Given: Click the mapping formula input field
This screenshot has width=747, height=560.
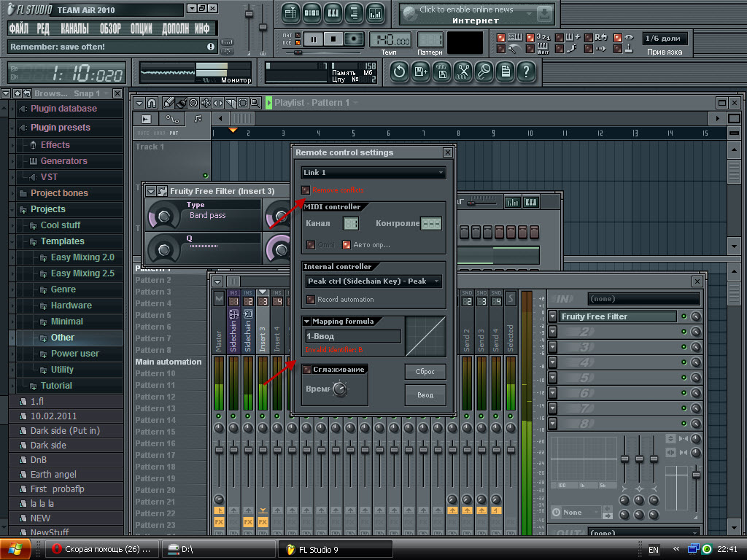Looking at the screenshot, I should (x=352, y=336).
